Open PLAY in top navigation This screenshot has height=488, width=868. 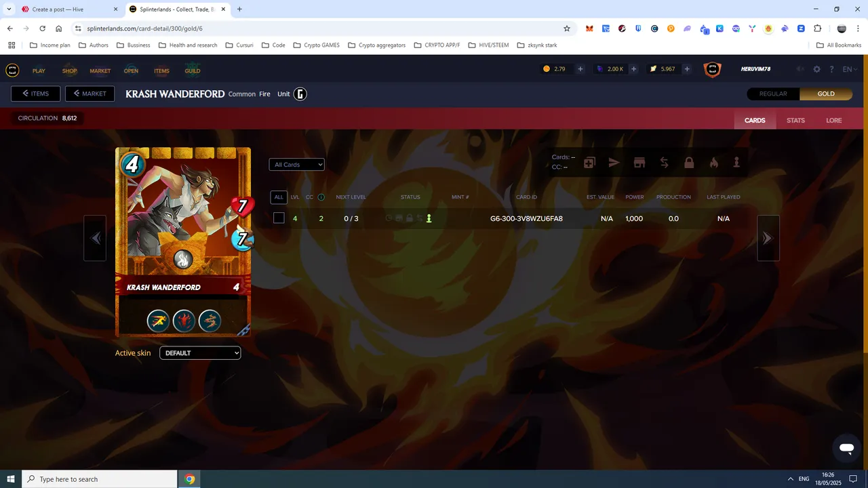point(39,70)
